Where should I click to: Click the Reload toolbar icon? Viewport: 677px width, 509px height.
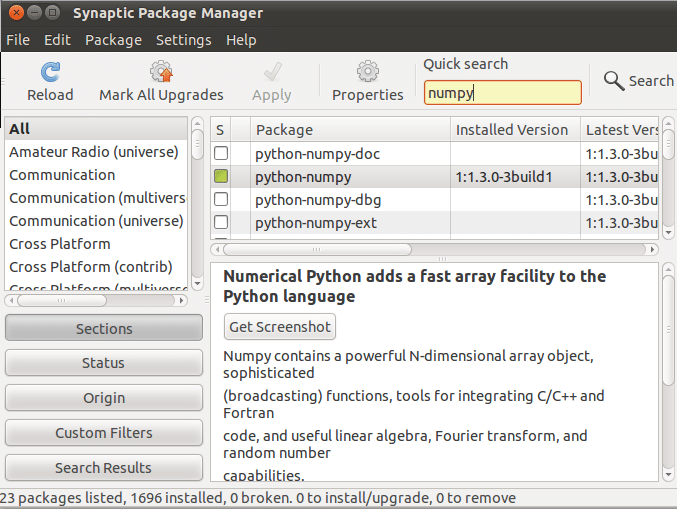pyautogui.click(x=50, y=73)
